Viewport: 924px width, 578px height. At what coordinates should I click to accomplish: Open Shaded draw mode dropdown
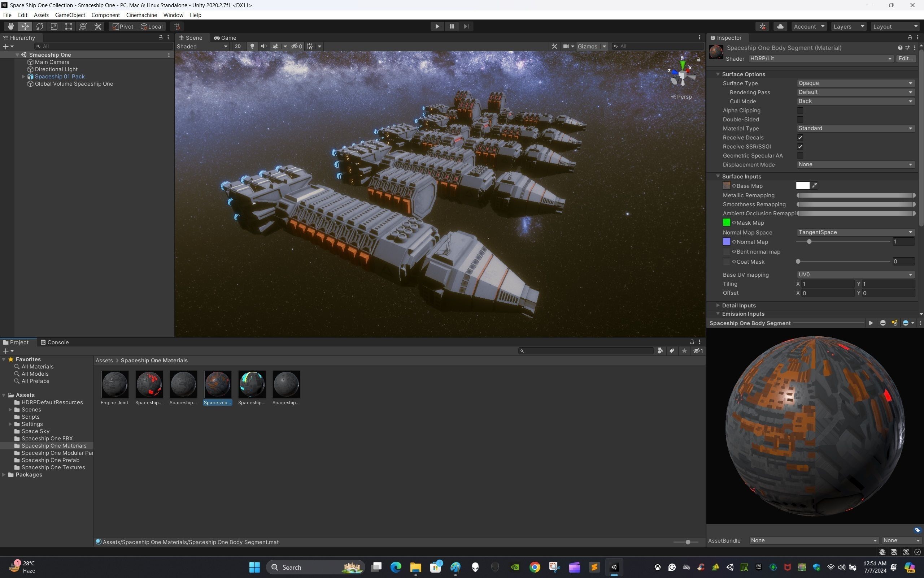click(202, 46)
